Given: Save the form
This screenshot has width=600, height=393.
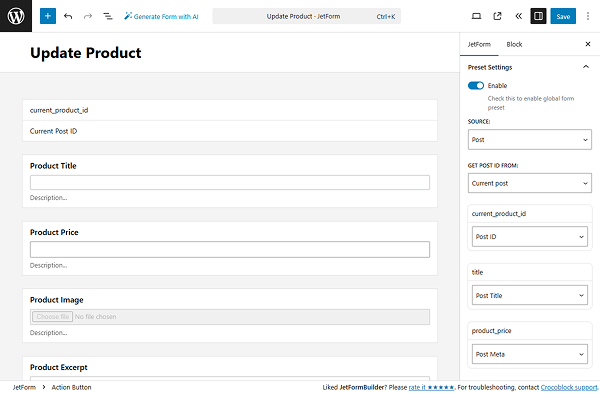Looking at the screenshot, I should [563, 16].
